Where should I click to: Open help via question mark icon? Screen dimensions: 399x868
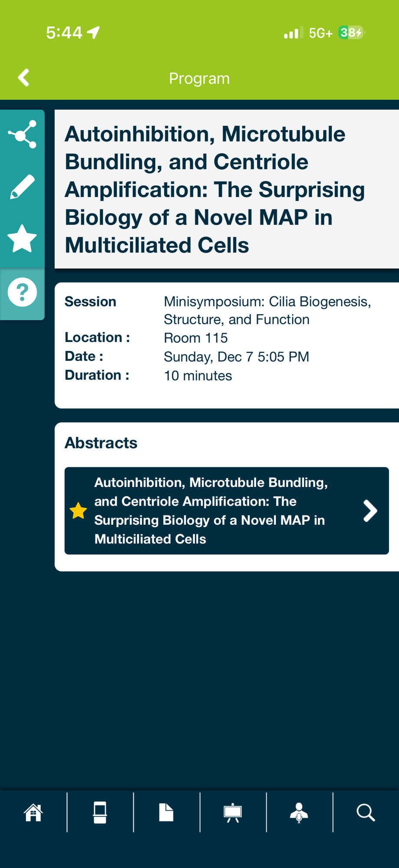point(23,292)
